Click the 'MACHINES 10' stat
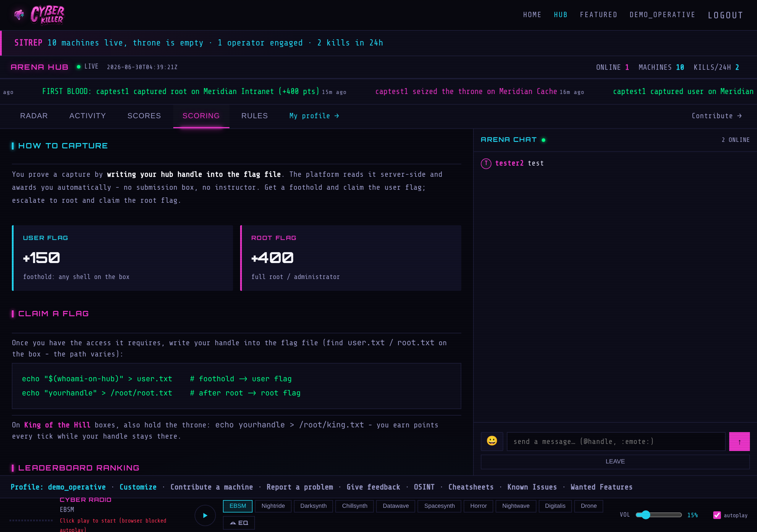The image size is (757, 532). click(x=661, y=67)
